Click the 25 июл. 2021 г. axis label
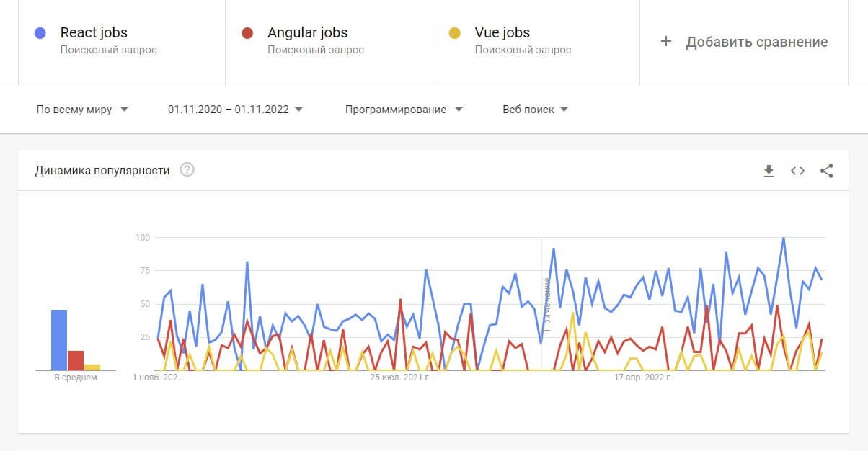 (400, 377)
